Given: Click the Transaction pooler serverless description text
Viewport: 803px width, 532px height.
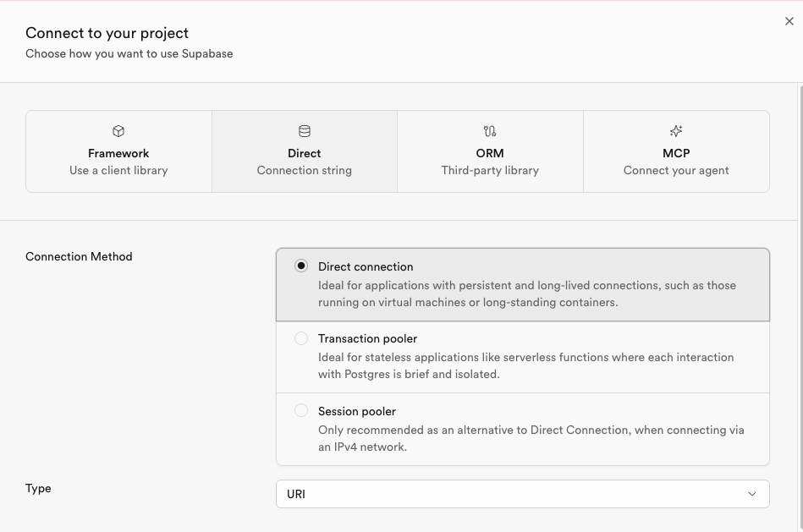Looking at the screenshot, I should click(x=526, y=365).
